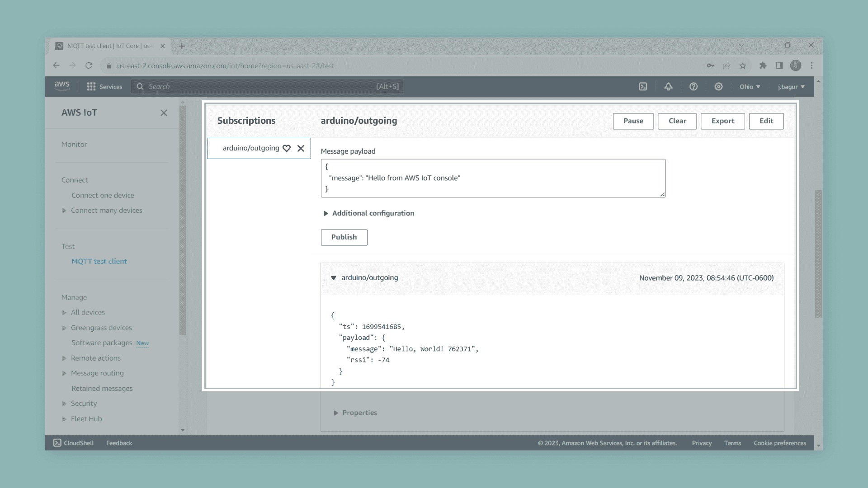Open the Ohio region dropdown
The image size is (868, 488).
point(750,87)
